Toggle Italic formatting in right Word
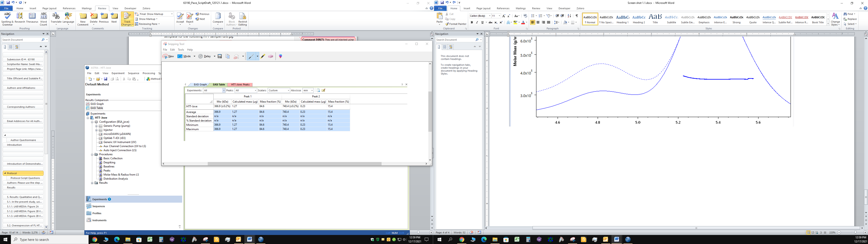868x244 pixels. point(477,23)
